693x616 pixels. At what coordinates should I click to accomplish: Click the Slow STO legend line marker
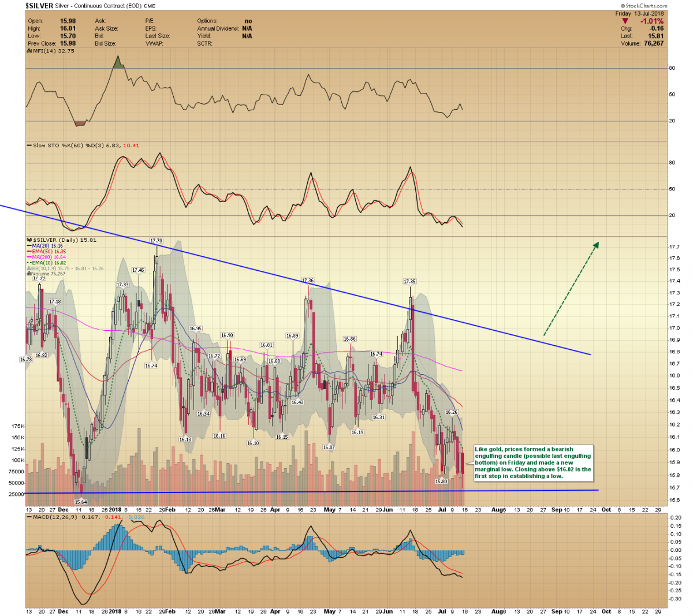coord(29,145)
